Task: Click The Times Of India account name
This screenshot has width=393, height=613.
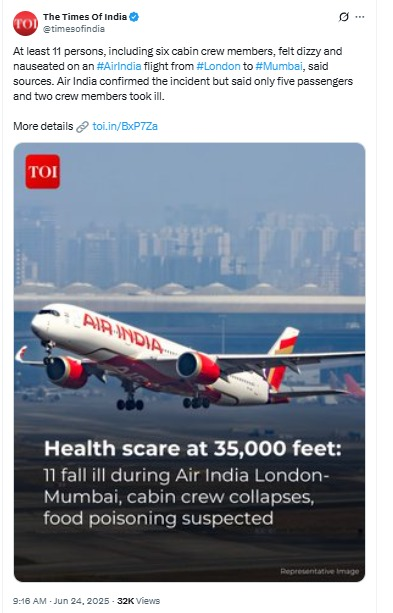Action: point(85,17)
